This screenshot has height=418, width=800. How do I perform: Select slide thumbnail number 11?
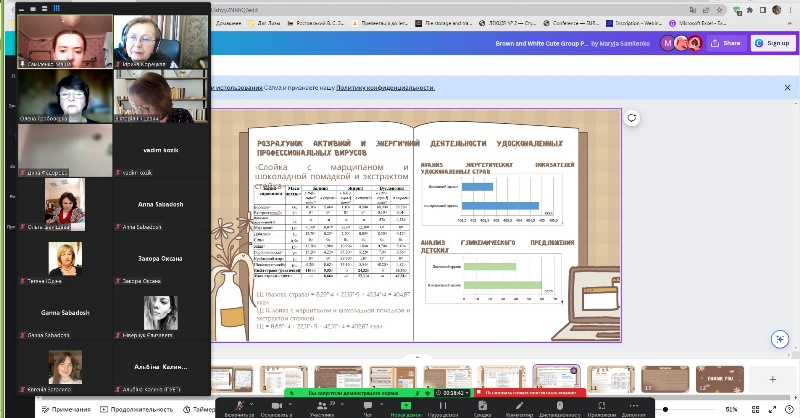coord(611,379)
